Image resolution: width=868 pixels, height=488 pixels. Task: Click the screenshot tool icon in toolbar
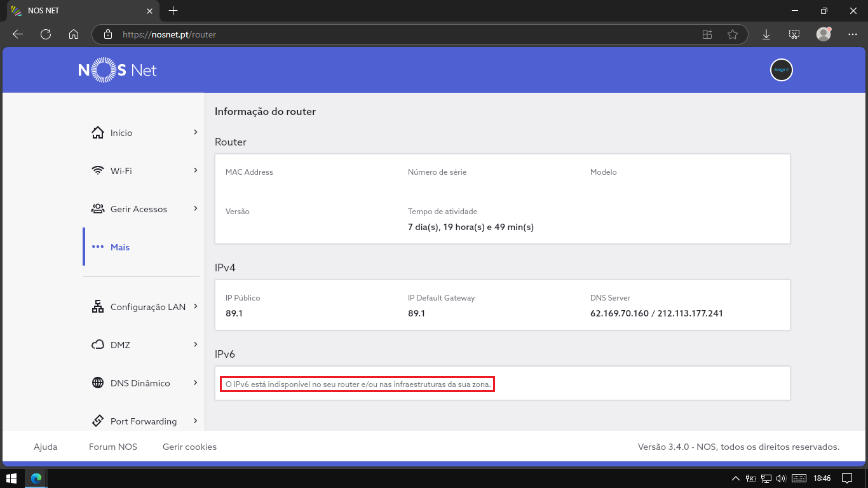tap(794, 34)
